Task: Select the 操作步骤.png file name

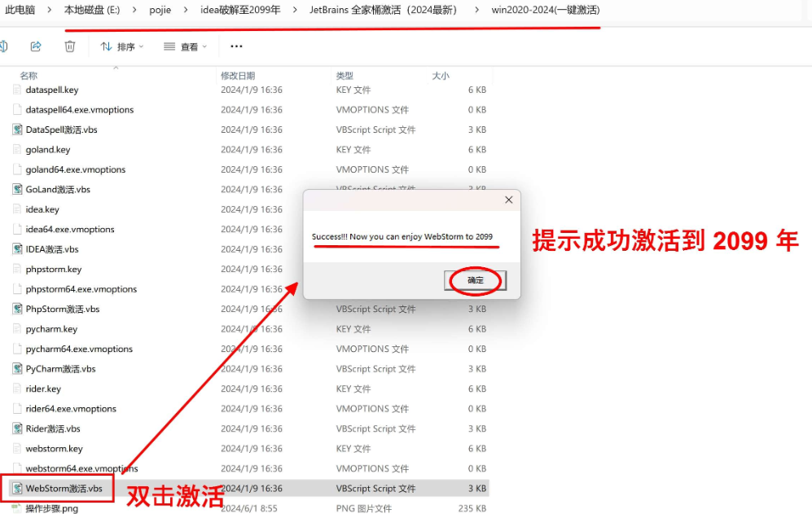Action: 52,508
